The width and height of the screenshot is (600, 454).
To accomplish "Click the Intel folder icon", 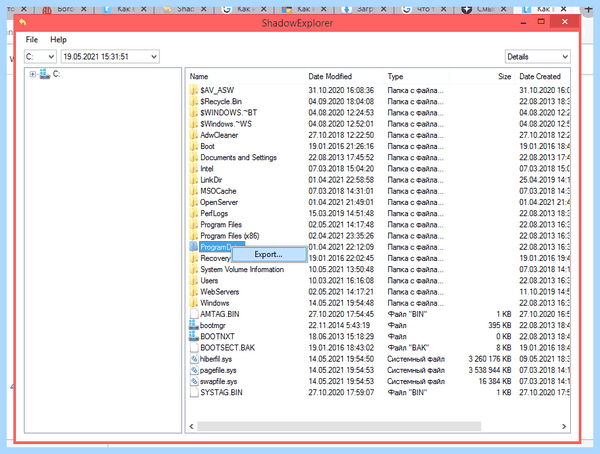I will coord(194,169).
